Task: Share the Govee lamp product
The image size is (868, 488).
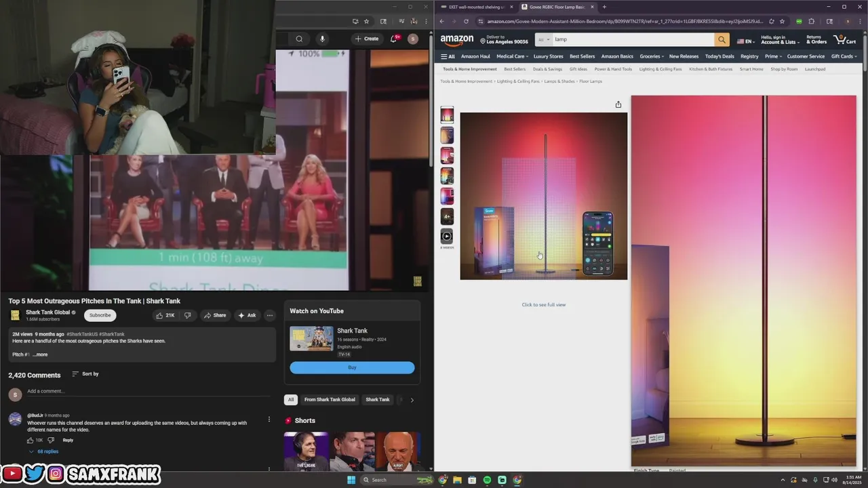Action: coord(618,104)
